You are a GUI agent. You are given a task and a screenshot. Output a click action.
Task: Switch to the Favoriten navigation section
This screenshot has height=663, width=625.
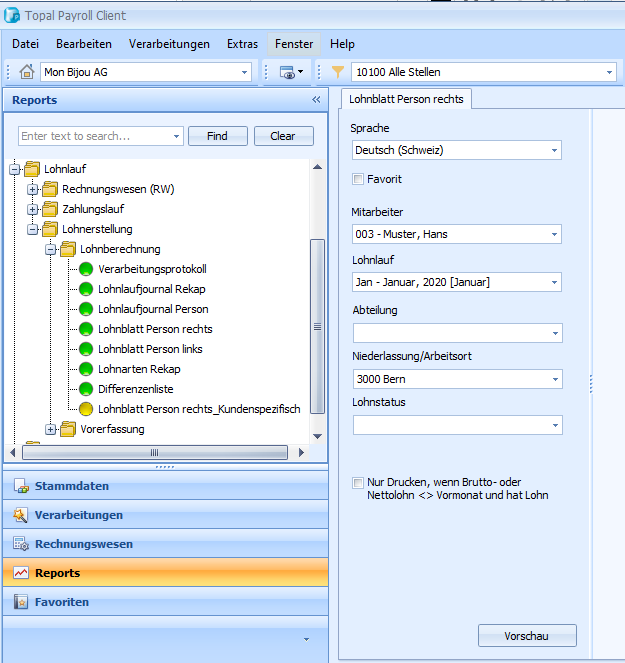[61, 602]
